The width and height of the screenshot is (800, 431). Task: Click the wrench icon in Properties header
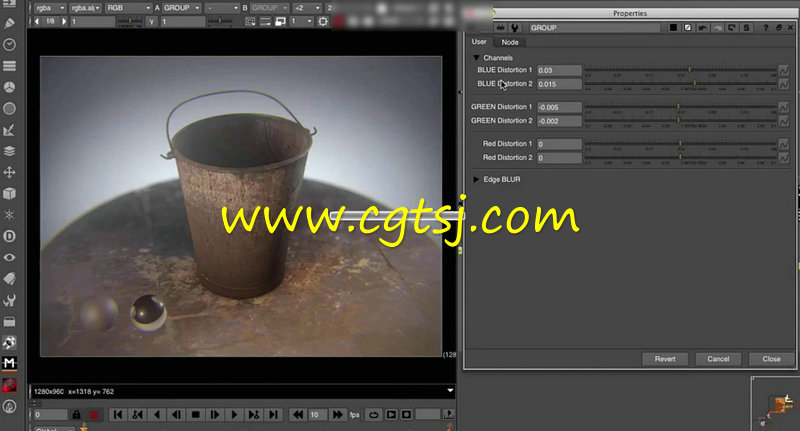click(x=515, y=28)
